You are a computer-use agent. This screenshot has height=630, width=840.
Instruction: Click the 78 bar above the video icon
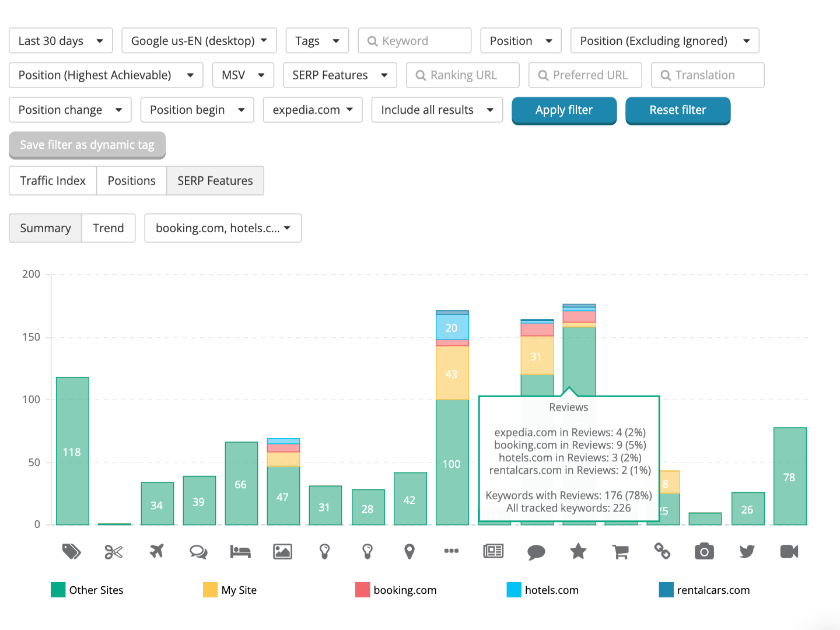click(790, 476)
